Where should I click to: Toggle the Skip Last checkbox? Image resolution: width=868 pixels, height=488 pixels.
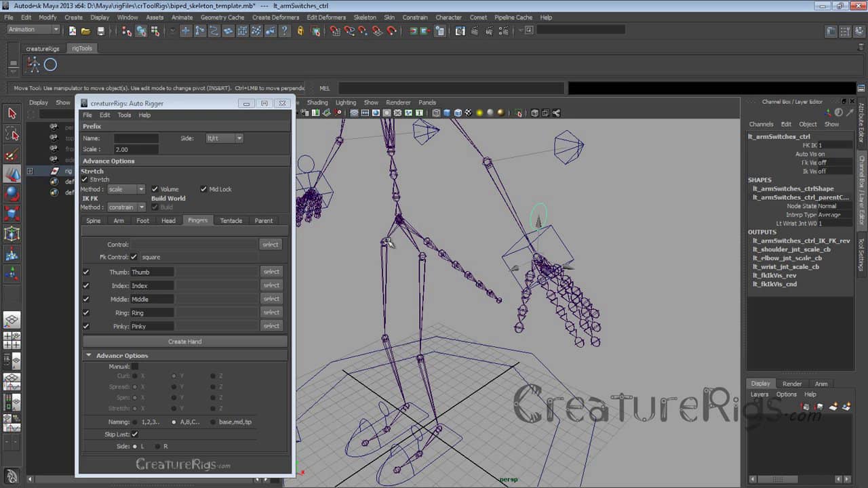point(134,434)
